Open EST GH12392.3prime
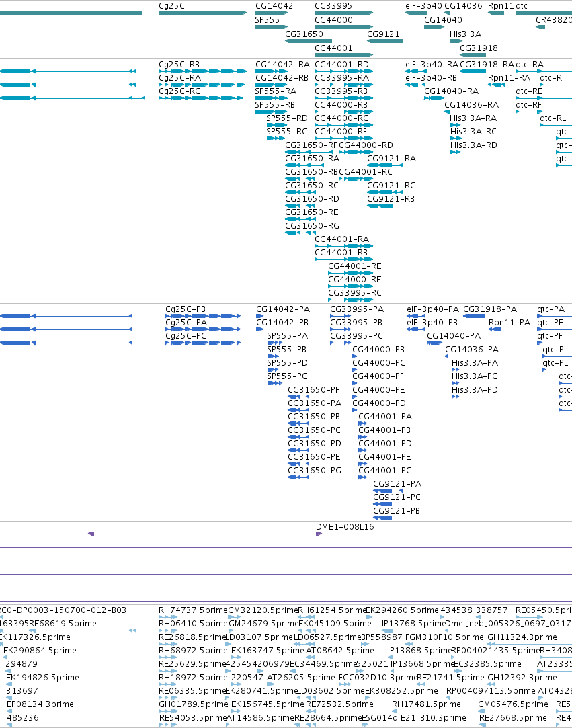Image resolution: width=572 pixels, height=728 pixels. (522, 678)
